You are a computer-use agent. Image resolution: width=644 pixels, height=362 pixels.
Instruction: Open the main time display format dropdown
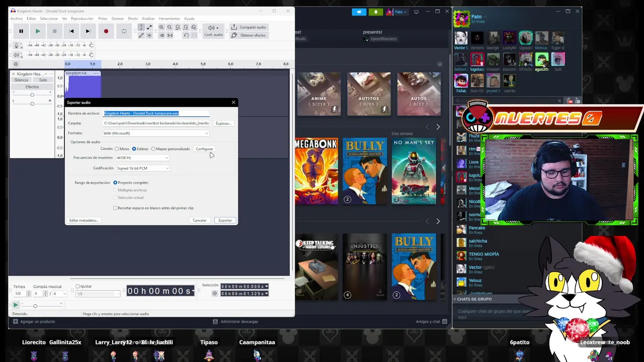coord(193,291)
